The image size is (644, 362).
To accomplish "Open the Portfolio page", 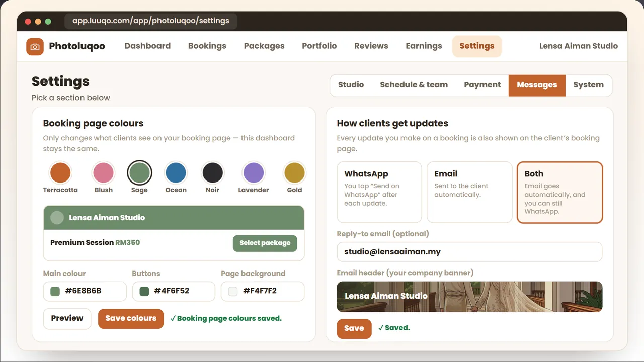I will pyautogui.click(x=319, y=46).
